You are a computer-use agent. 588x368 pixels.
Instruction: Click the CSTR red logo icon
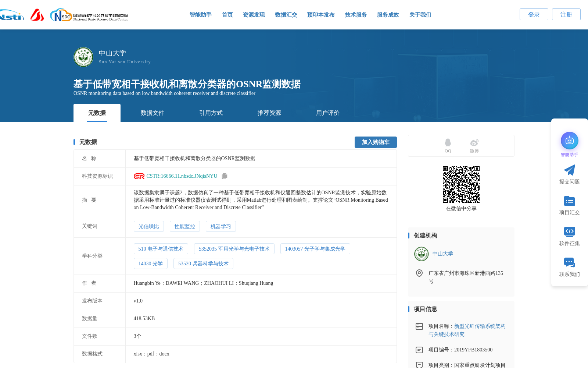pyautogui.click(x=139, y=176)
